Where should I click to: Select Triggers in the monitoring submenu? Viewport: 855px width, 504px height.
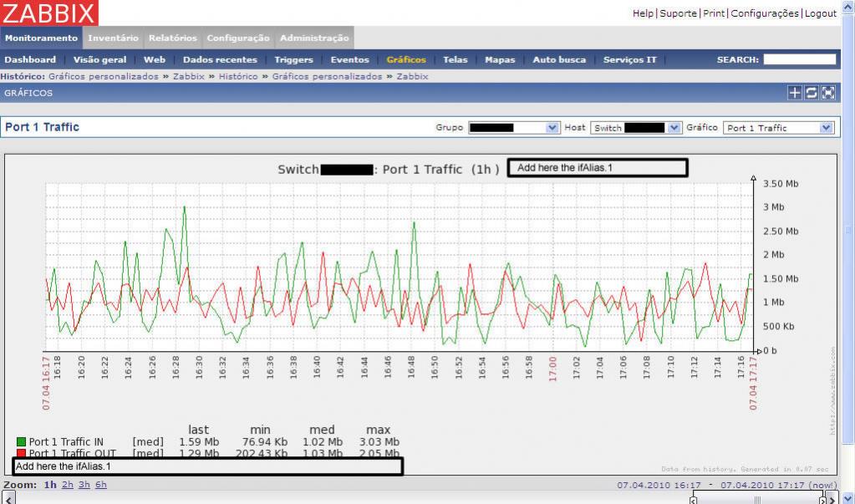point(293,59)
